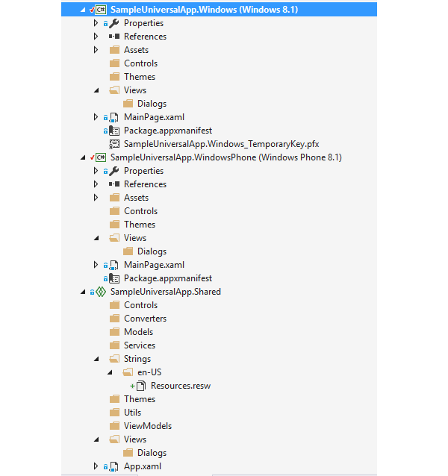Viewport: 448px width, 476px height.
Task: Collapse Views folder in SampleUniversalApp.WindowsPhone
Action: click(x=96, y=238)
